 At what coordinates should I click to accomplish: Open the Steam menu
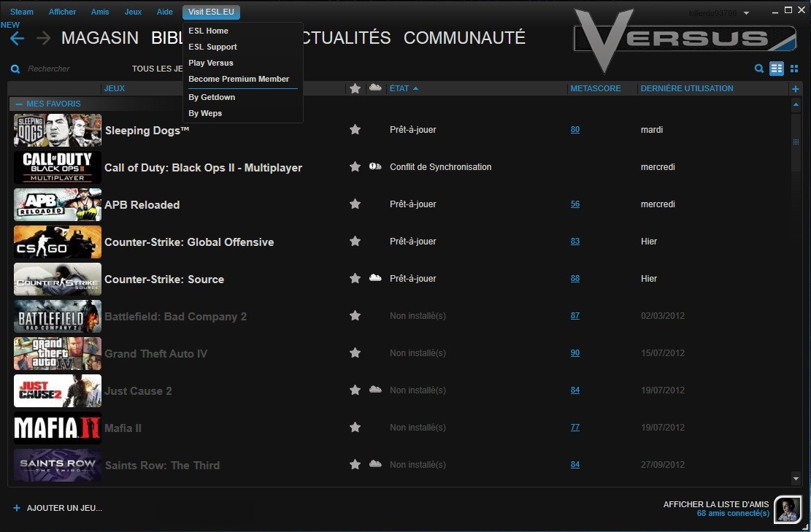point(22,12)
